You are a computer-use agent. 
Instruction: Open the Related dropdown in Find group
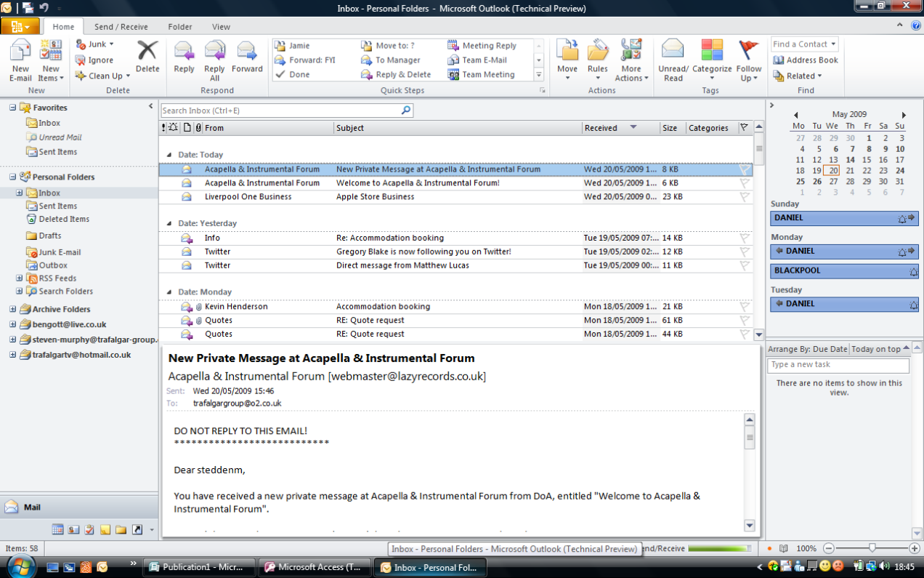coord(798,76)
